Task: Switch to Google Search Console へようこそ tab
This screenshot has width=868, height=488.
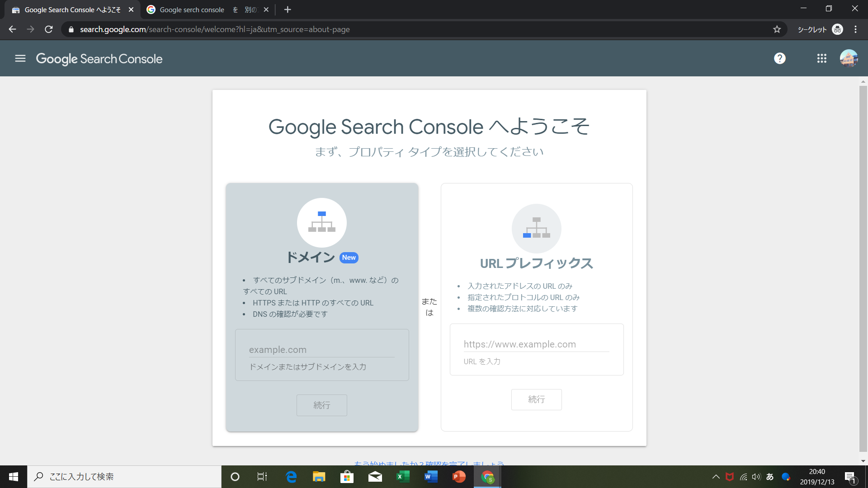Action: [x=72, y=9]
